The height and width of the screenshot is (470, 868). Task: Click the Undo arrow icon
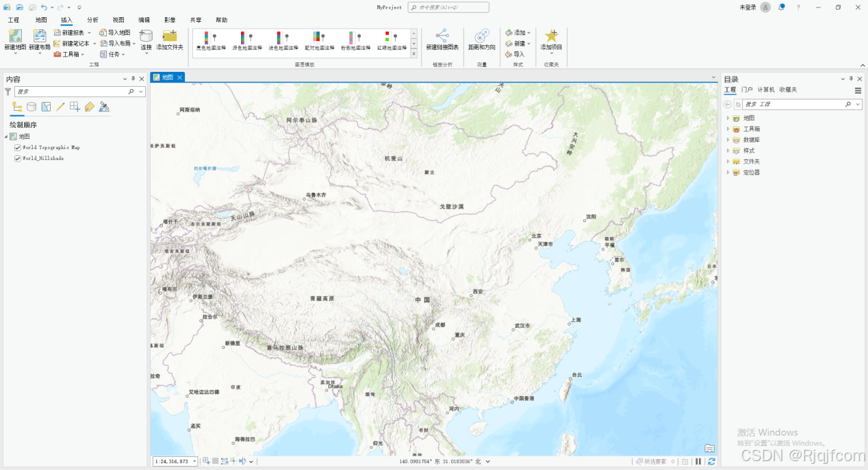[x=44, y=7]
